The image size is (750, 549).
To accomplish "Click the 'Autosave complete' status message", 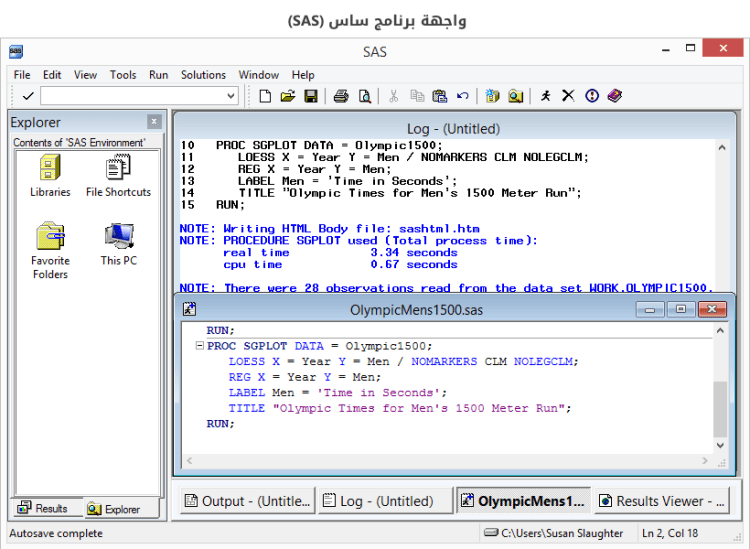I will 56,533.
